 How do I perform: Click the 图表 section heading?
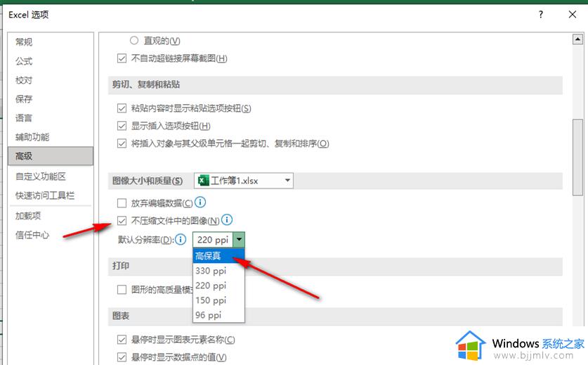121,316
